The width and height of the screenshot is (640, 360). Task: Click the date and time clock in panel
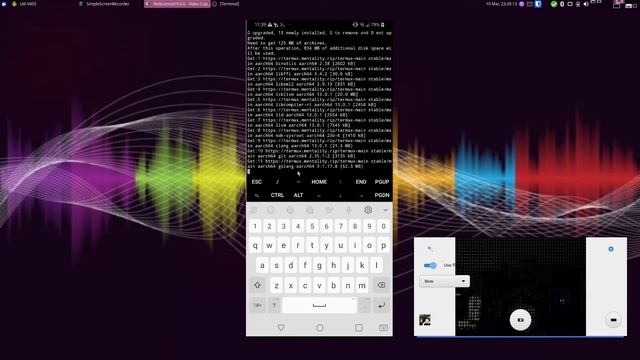tap(501, 4)
